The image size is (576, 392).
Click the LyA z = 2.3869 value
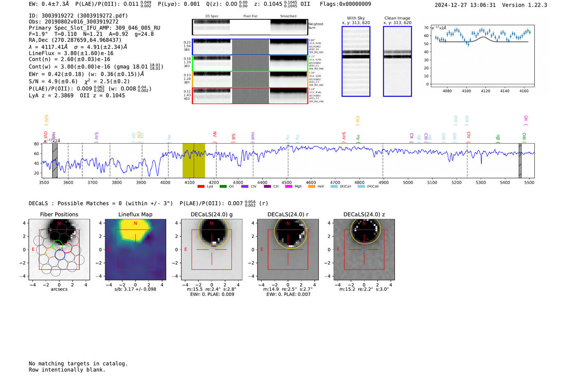(x=51, y=95)
